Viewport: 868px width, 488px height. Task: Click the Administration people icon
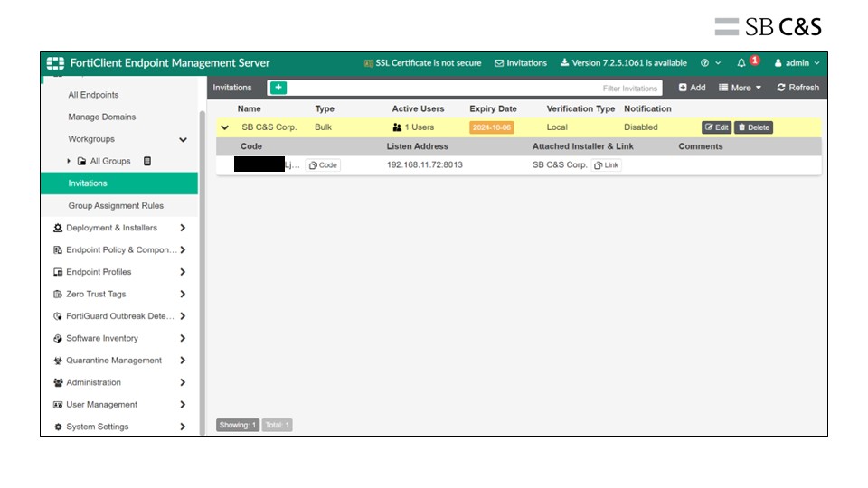click(58, 382)
